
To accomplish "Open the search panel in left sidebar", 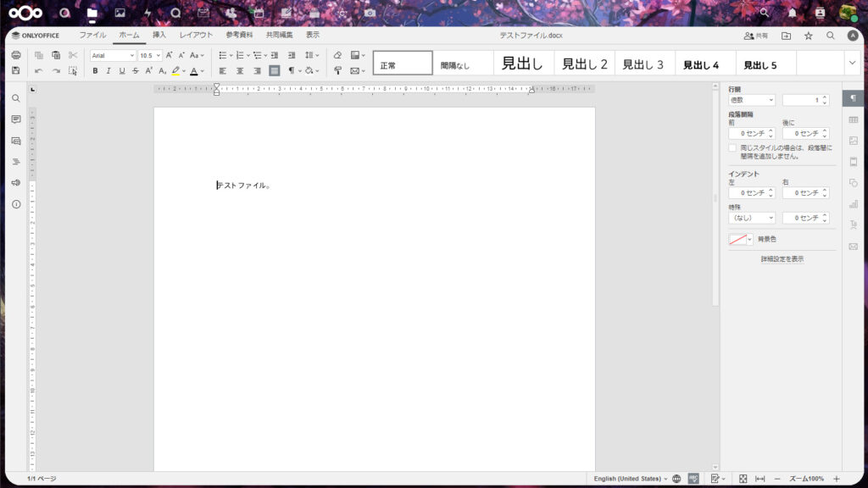I will click(x=16, y=98).
